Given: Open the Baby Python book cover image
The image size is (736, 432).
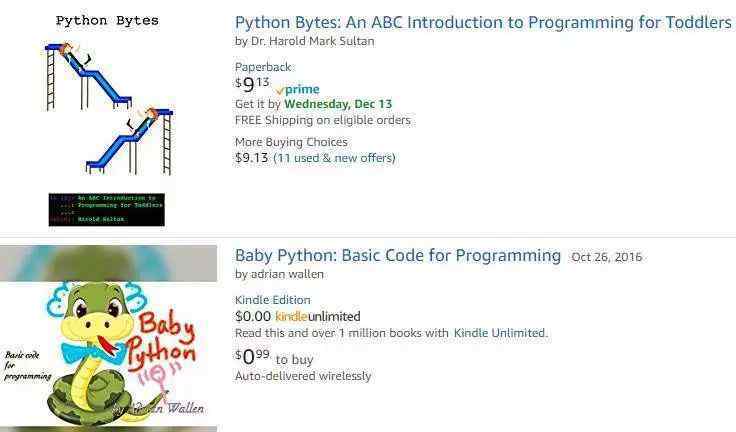Looking at the screenshot, I should 108,340.
